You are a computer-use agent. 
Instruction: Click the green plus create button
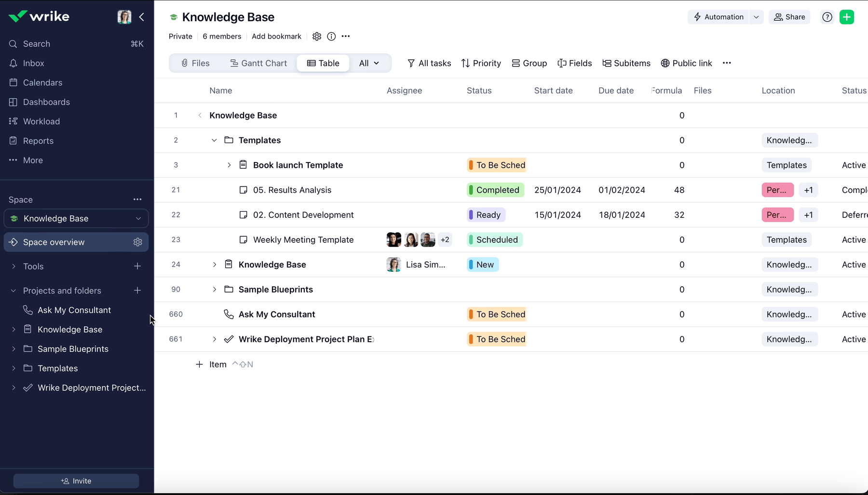[847, 17]
